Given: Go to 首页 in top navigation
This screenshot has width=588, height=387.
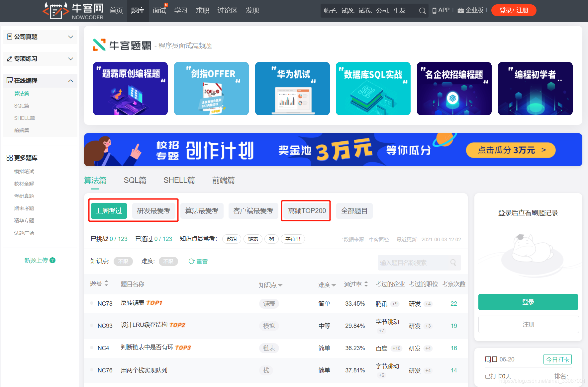Looking at the screenshot, I should click(x=116, y=11).
